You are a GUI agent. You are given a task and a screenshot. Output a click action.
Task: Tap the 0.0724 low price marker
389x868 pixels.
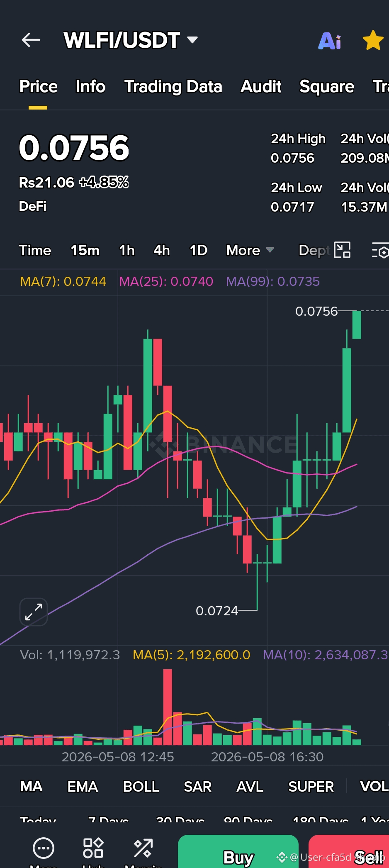click(x=217, y=611)
